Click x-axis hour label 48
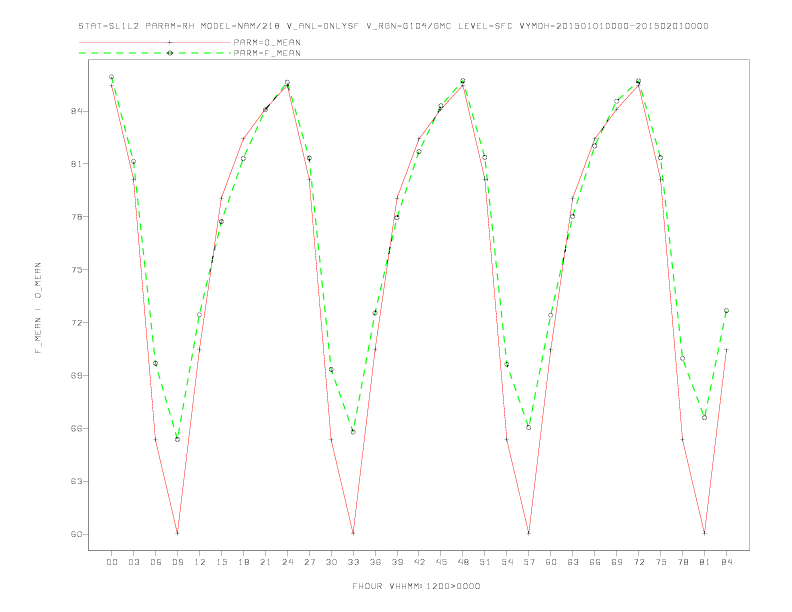 tap(463, 562)
